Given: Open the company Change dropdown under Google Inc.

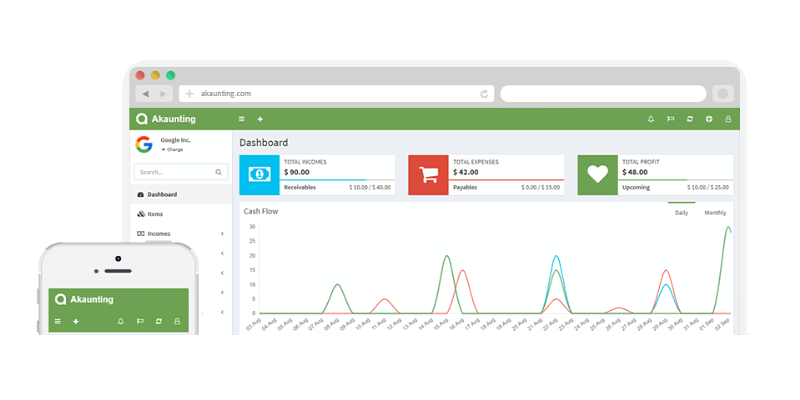Looking at the screenshot, I should 172,149.
